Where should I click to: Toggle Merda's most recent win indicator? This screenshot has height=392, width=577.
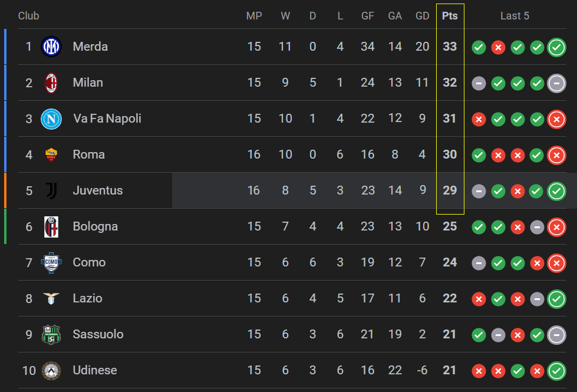click(556, 47)
